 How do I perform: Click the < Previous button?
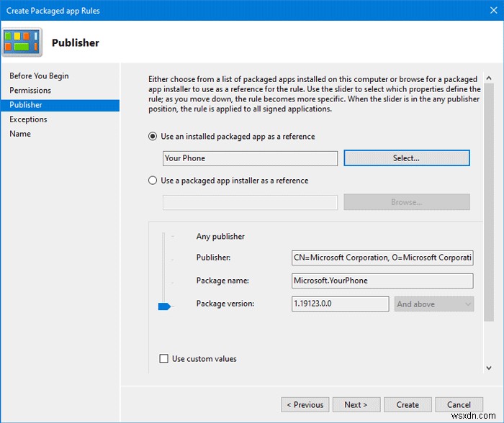(x=305, y=404)
